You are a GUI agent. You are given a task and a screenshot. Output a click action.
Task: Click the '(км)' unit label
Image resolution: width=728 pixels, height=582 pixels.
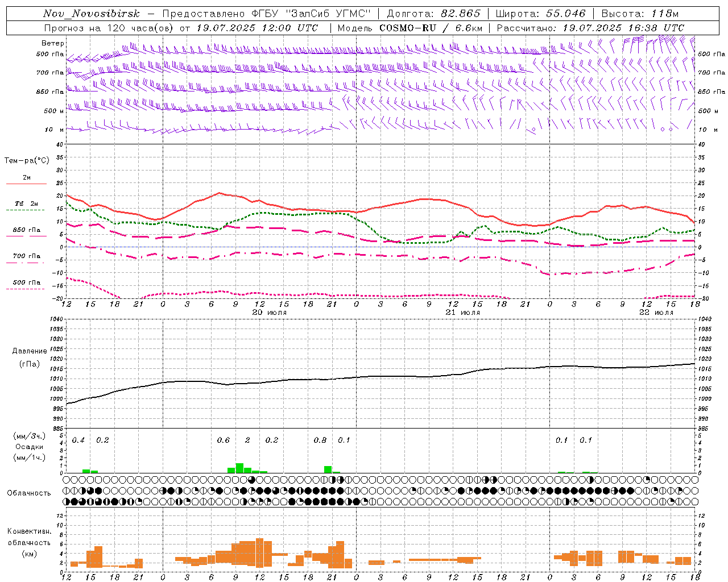pyautogui.click(x=29, y=554)
